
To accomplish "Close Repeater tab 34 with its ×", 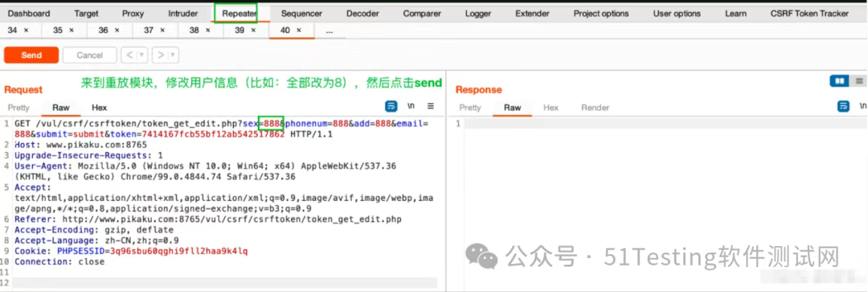I will pos(26,31).
